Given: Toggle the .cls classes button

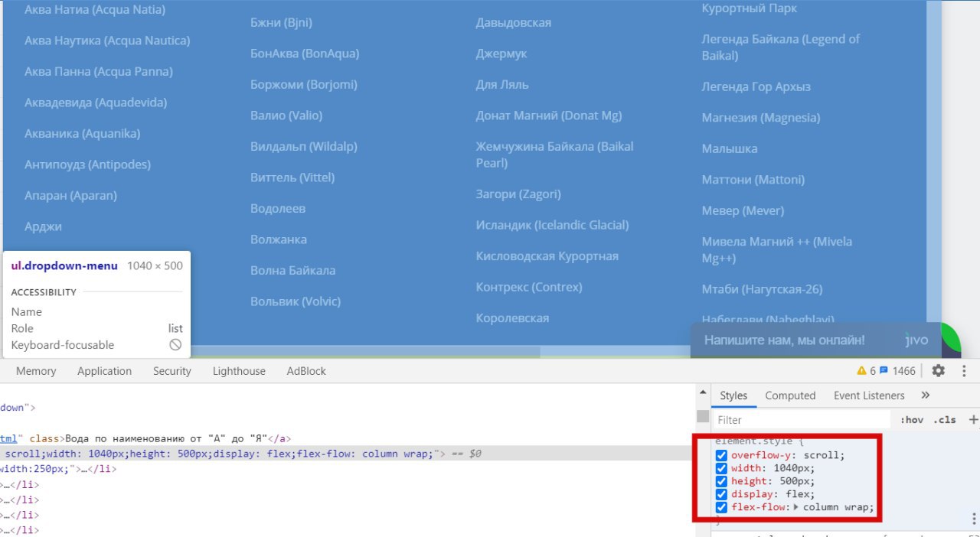Looking at the screenshot, I should tap(945, 419).
